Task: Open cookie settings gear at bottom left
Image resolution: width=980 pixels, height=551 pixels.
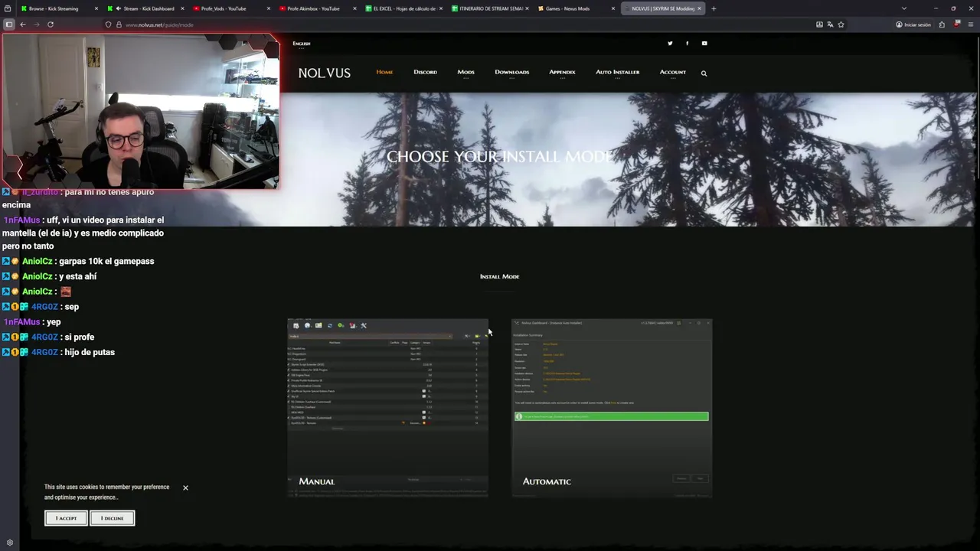Action: click(9, 543)
